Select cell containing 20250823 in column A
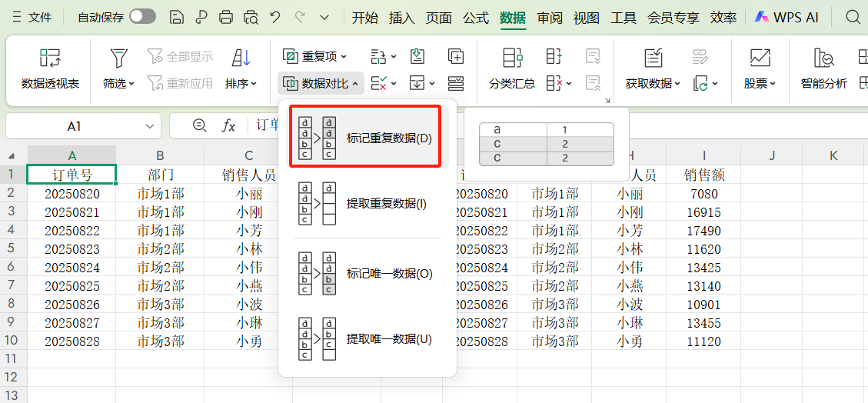Screen dimensions: 868x403 pyautogui.click(x=72, y=248)
